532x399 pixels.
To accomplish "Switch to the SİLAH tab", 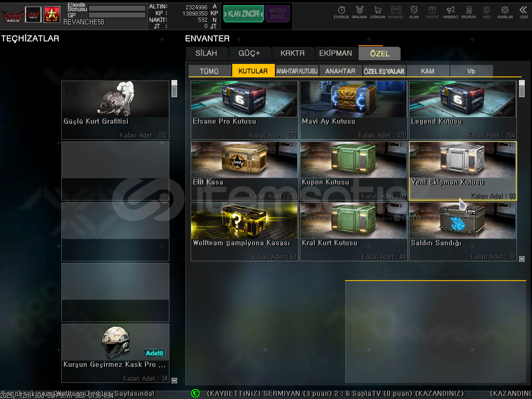I will 206,54.
